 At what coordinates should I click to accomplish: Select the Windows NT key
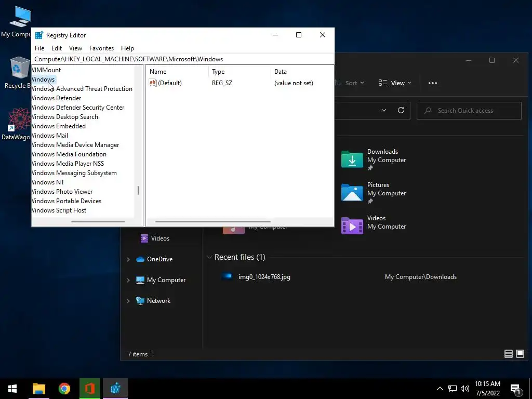coord(48,182)
